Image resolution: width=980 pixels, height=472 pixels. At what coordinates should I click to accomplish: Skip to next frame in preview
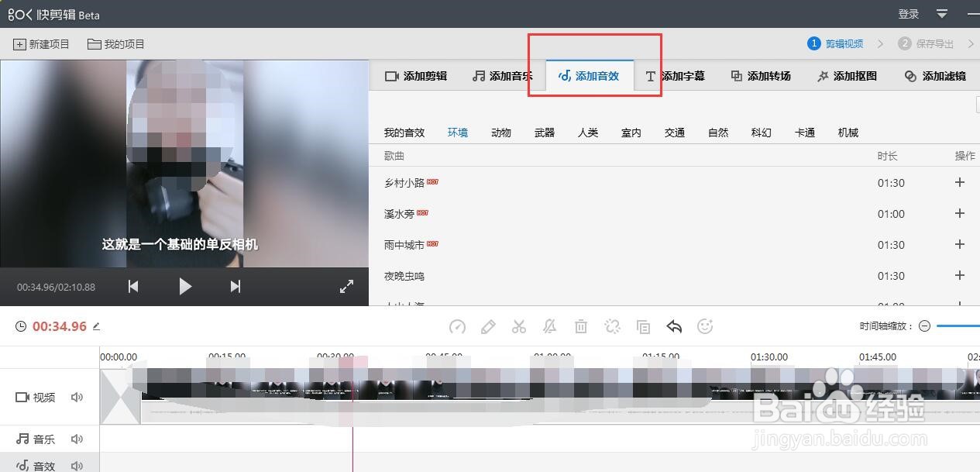point(236,287)
